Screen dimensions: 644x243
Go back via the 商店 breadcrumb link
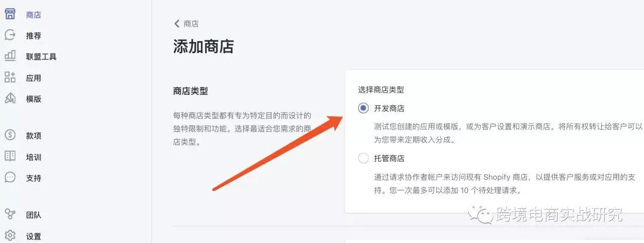click(x=191, y=24)
